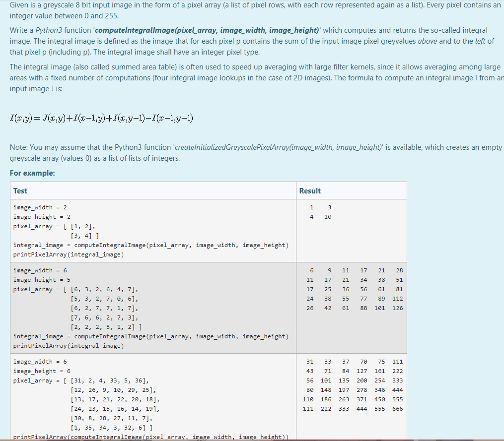The width and height of the screenshot is (504, 441).
Task: Click the italic word 'Python3' in the second paragraph
Action: point(49,30)
